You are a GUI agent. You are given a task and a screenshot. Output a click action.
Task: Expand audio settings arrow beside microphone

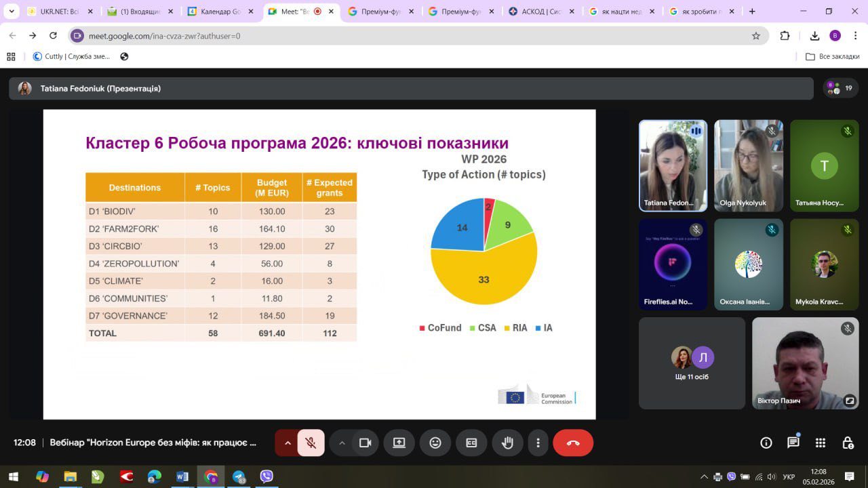coord(288,443)
